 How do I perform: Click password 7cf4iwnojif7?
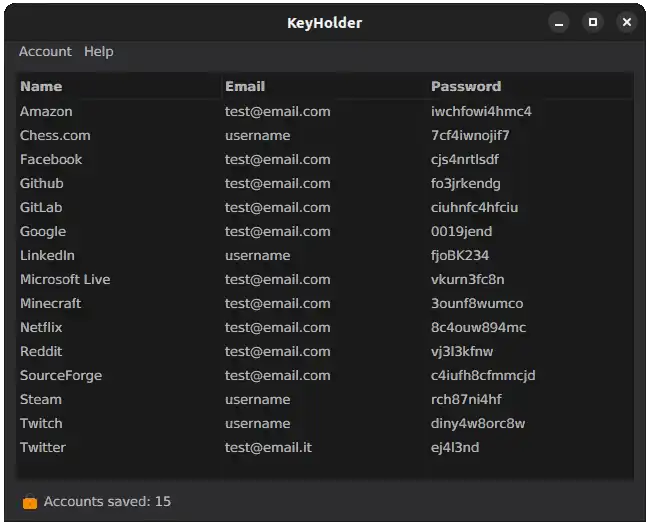pos(470,136)
